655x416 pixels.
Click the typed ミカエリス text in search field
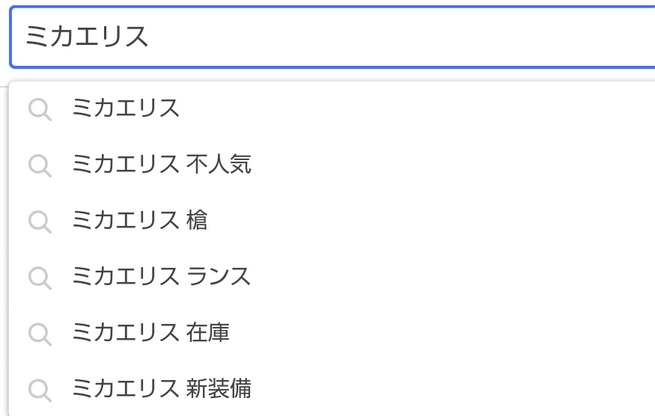click(87, 36)
